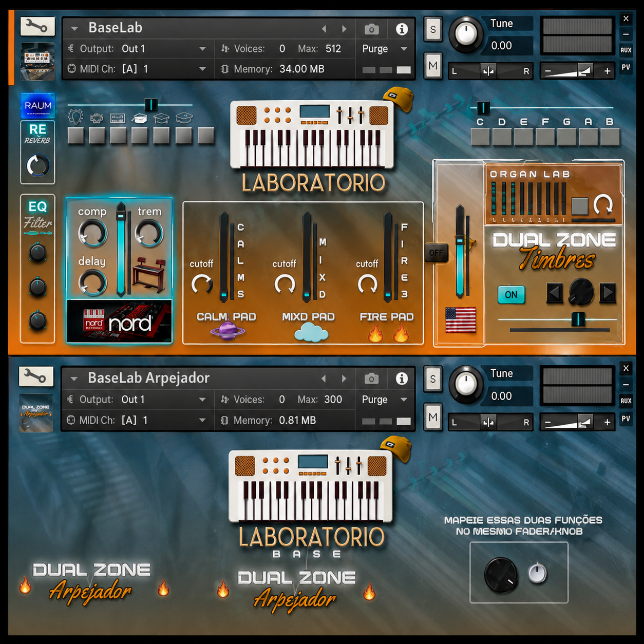Click the RE Reverb amount knob

[x=38, y=165]
